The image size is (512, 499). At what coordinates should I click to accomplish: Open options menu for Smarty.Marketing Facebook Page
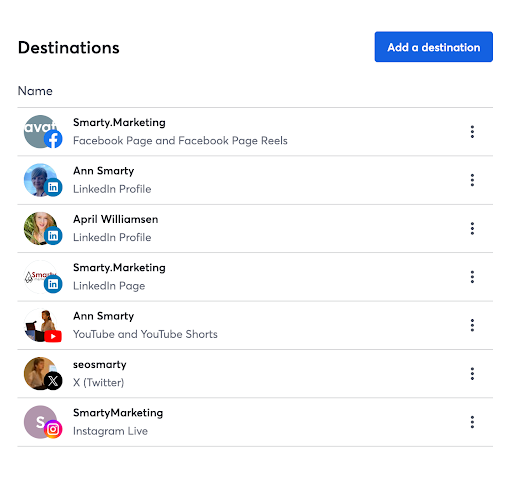472,132
